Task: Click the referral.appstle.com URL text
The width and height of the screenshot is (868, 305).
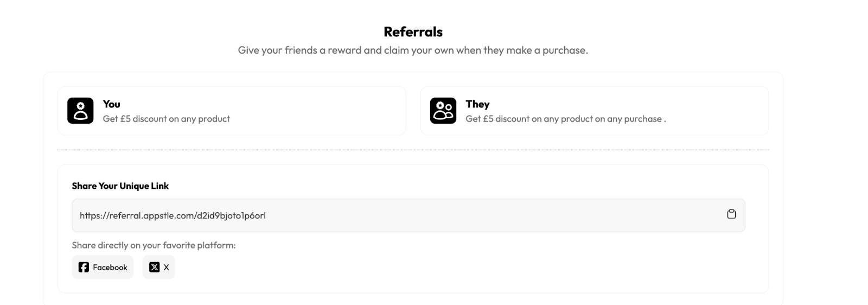Action: 173,215
